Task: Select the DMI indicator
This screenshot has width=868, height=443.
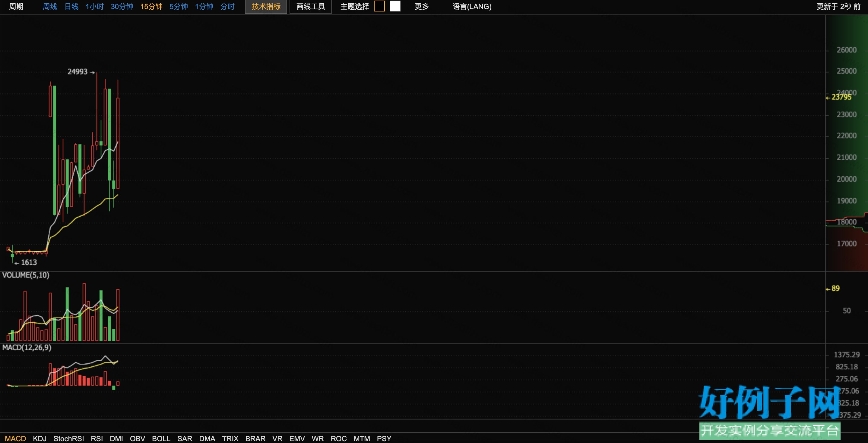Action: (116, 438)
